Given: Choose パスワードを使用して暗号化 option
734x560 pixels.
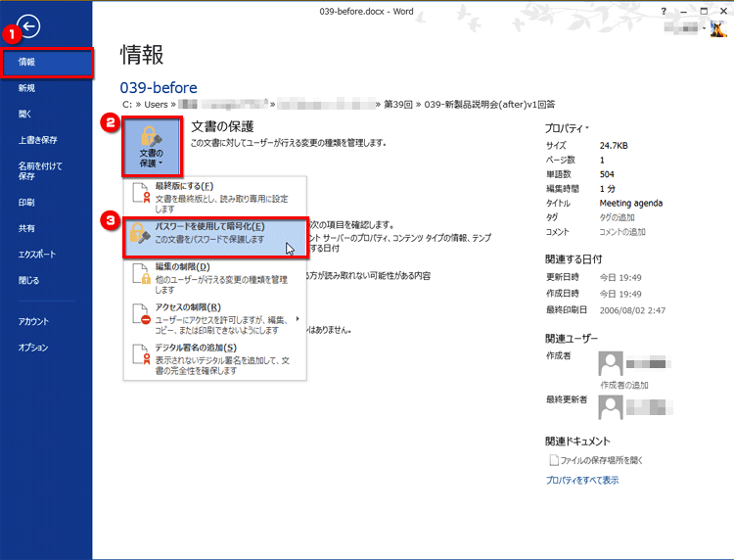Looking at the screenshot, I should (215, 237).
